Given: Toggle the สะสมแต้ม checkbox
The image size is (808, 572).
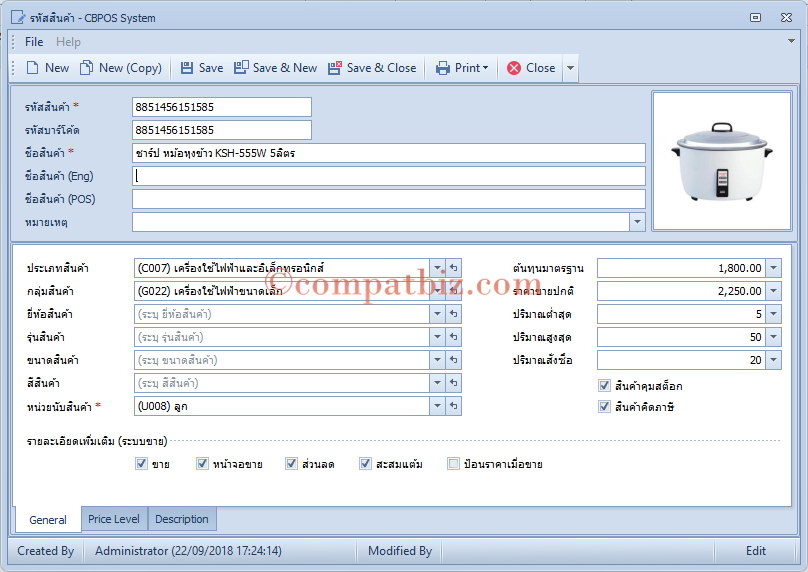Looking at the screenshot, I should [x=365, y=464].
